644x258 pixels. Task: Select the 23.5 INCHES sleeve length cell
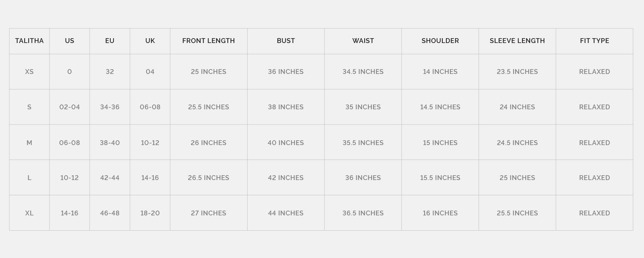517,72
